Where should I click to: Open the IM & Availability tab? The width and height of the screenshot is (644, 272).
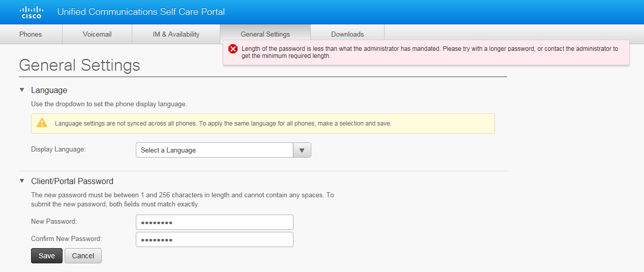176,35
